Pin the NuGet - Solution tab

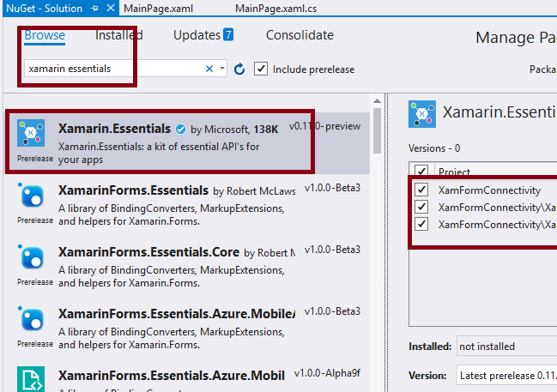[x=94, y=8]
